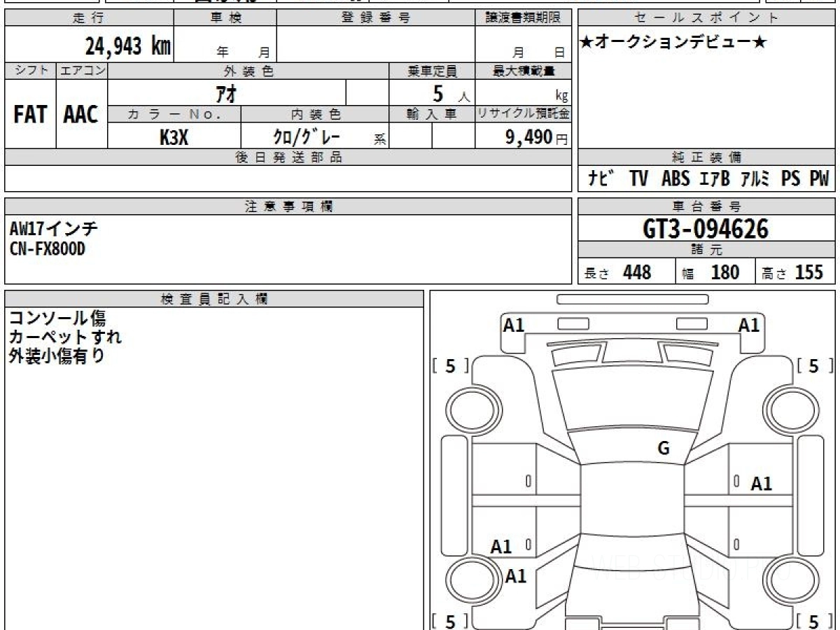Select the G mark on the windshield

[663, 449]
